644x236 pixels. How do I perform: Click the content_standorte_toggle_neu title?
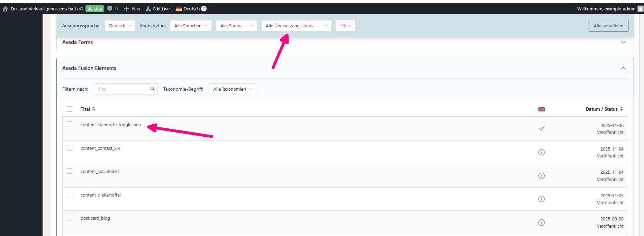111,125
